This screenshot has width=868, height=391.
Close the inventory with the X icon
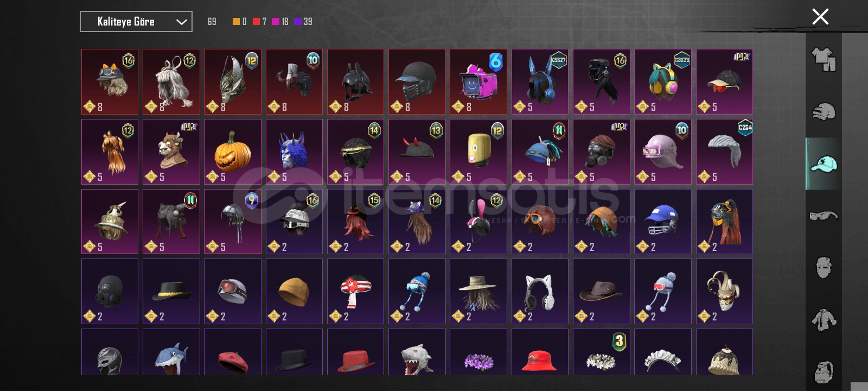click(x=820, y=17)
